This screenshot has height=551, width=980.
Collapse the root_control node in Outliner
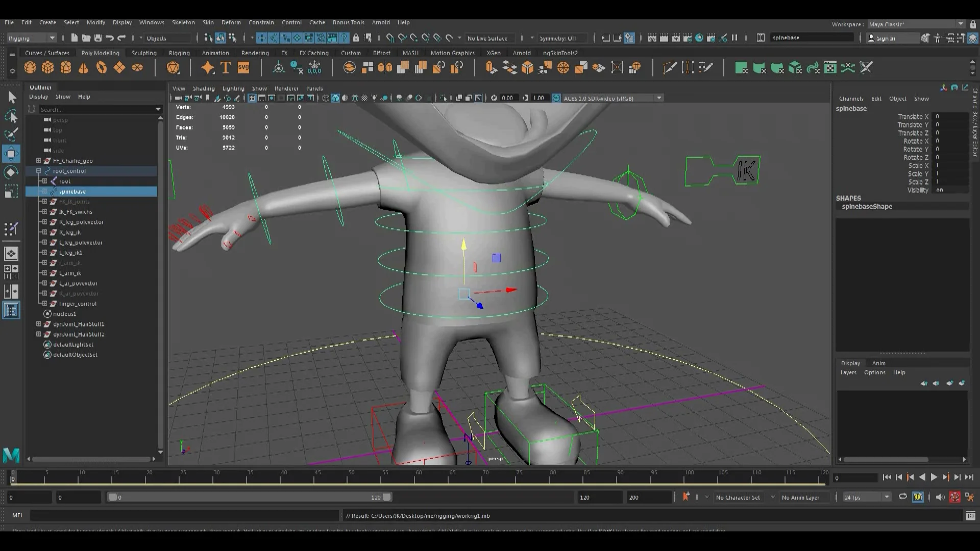[x=38, y=171]
